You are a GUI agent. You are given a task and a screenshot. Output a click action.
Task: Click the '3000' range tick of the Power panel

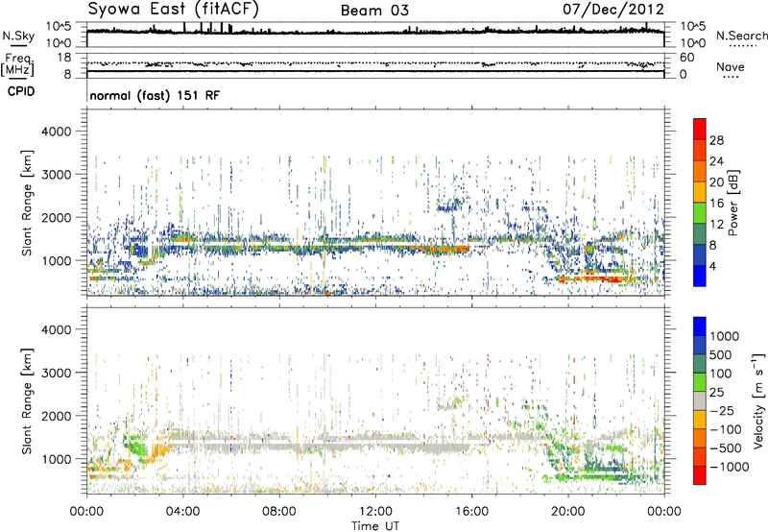pyautogui.click(x=57, y=175)
